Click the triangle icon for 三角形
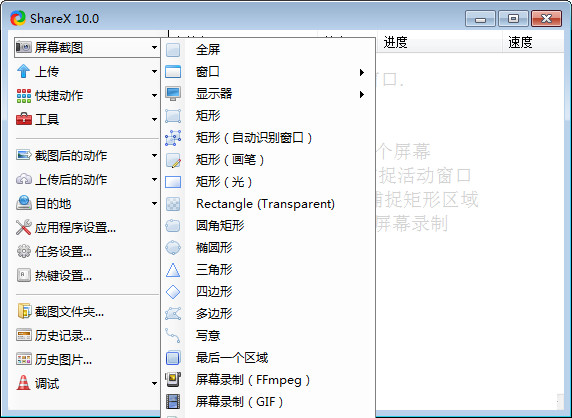 pyautogui.click(x=173, y=270)
